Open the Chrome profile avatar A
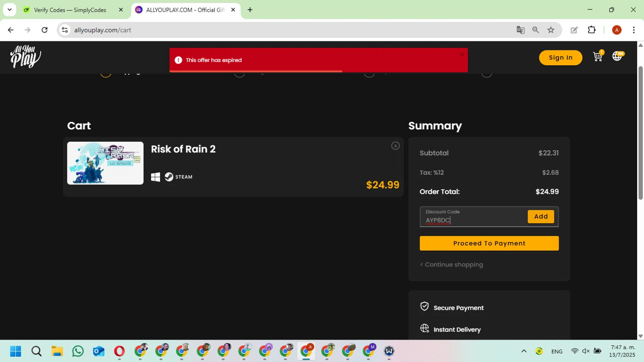This screenshot has width=644, height=362. (x=617, y=30)
